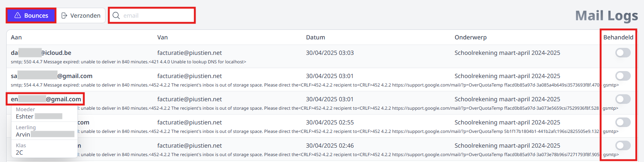Click the Aan column header
The width and height of the screenshot is (644, 162).
pyautogui.click(x=16, y=37)
